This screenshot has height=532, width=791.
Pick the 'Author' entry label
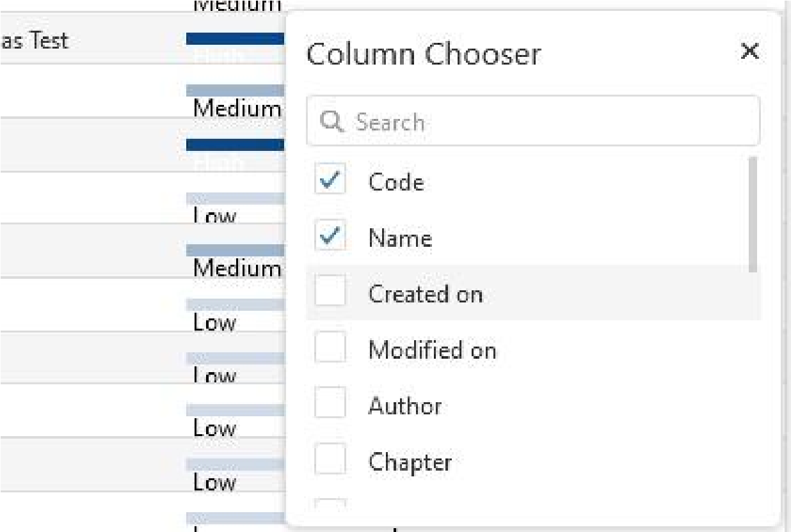[404, 405]
